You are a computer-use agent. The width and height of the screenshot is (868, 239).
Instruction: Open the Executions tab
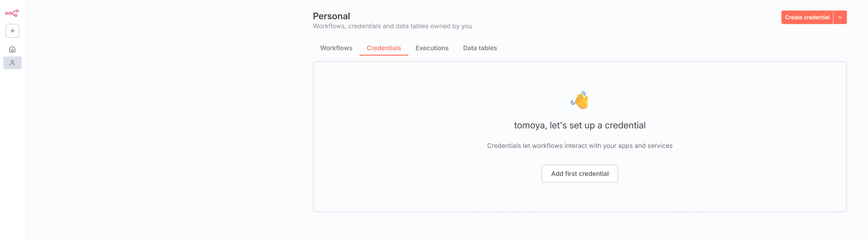(432, 48)
